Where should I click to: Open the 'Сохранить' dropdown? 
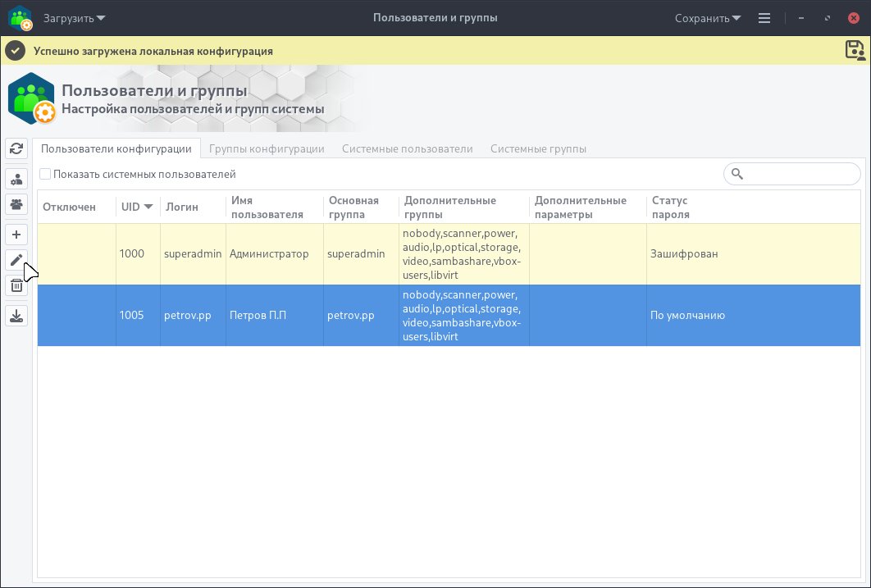[707, 17]
